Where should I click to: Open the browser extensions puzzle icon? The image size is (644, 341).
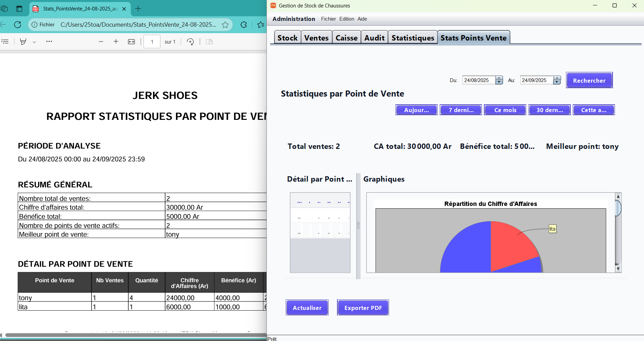tap(243, 25)
